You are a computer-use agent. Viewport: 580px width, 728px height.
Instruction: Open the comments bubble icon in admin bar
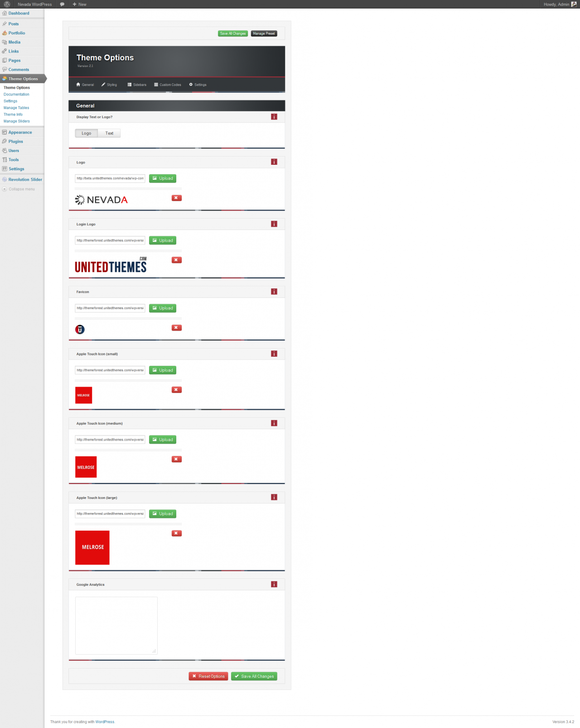(x=62, y=4)
